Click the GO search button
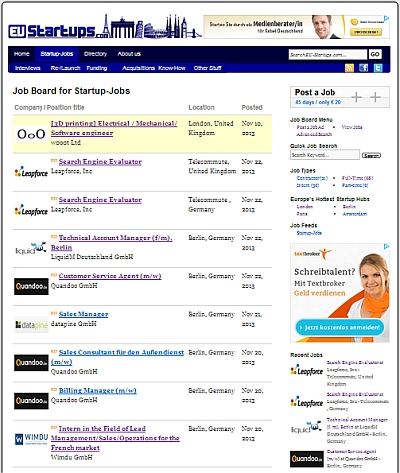Image resolution: width=400 pixels, height=473 pixels. pyautogui.click(x=375, y=54)
